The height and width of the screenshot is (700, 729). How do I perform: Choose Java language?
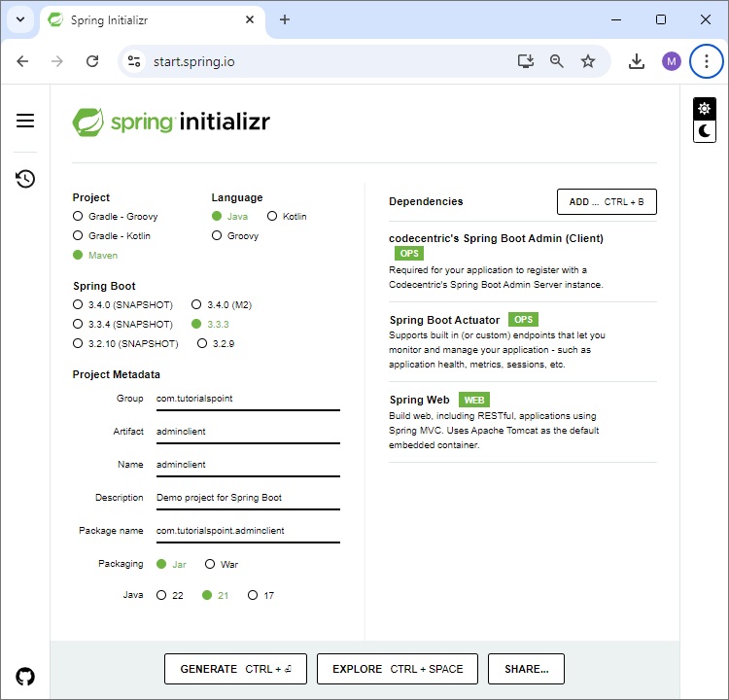(229, 216)
